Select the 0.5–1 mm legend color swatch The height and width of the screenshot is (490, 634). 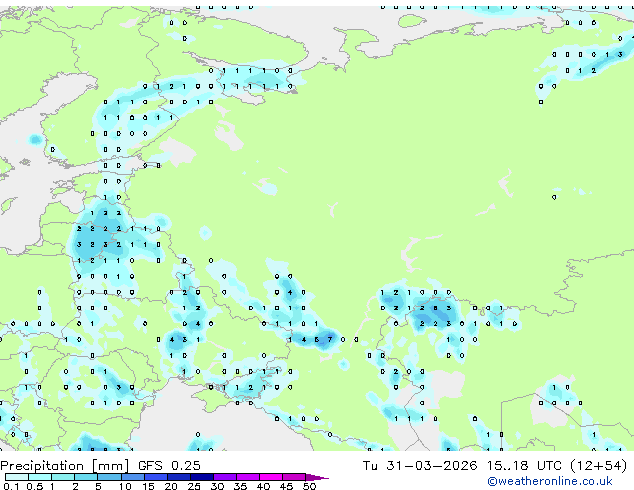pos(40,477)
